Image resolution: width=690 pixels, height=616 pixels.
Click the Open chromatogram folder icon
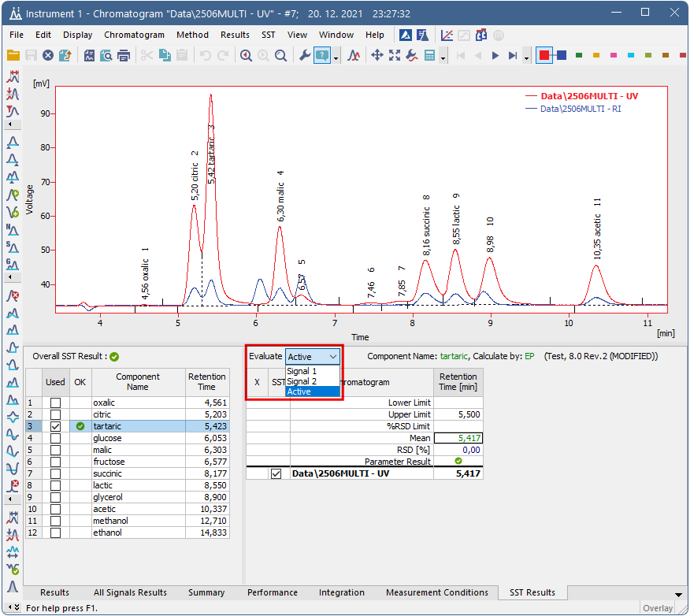[x=13, y=55]
